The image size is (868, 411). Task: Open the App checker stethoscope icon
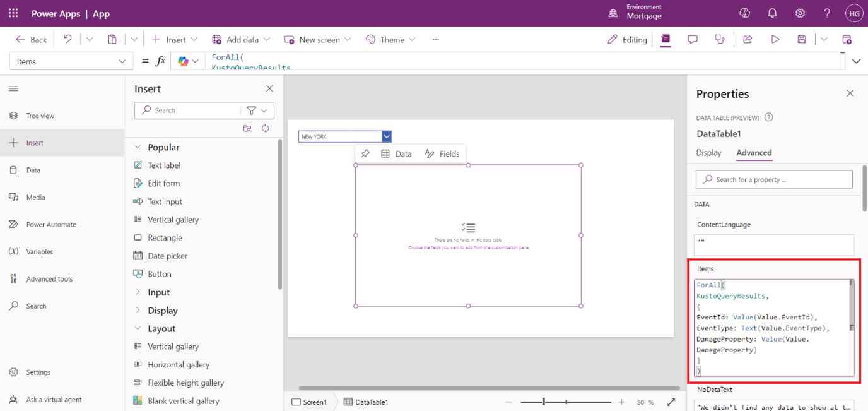[720, 39]
